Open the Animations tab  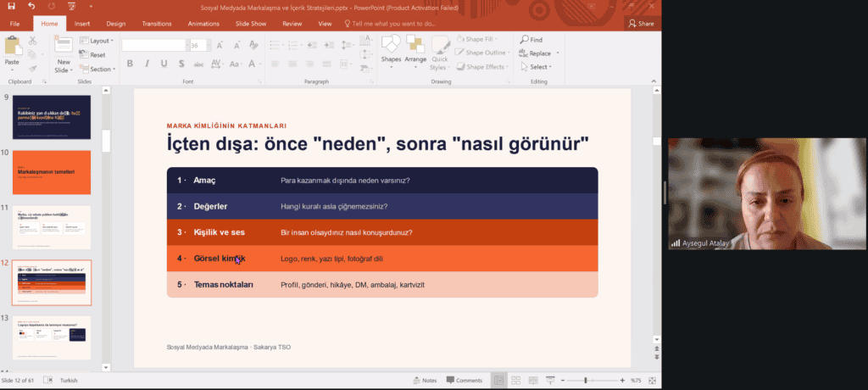pyautogui.click(x=203, y=24)
